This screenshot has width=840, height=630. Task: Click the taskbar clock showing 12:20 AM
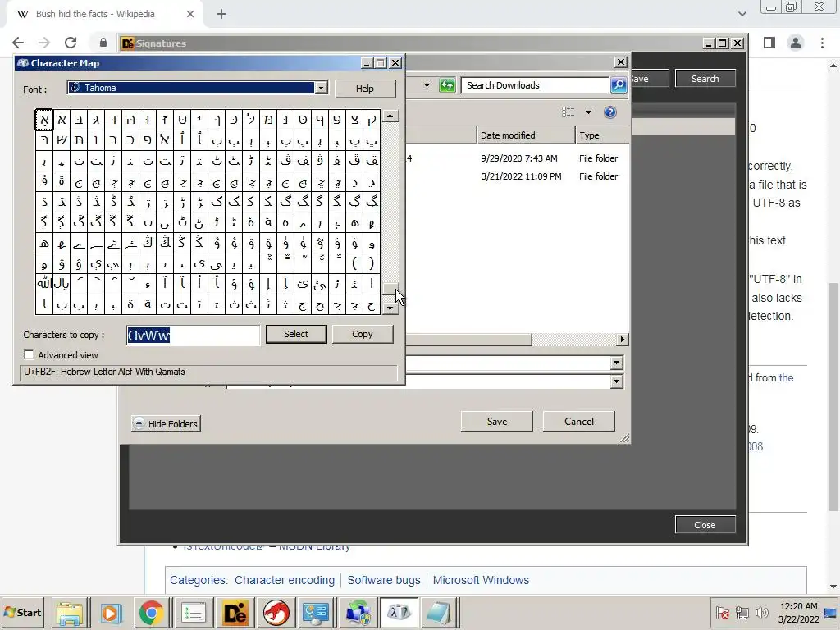798,612
